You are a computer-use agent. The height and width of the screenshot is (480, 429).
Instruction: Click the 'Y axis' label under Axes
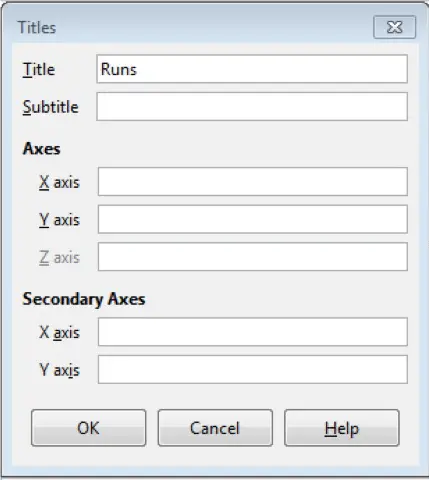pyautogui.click(x=59, y=220)
